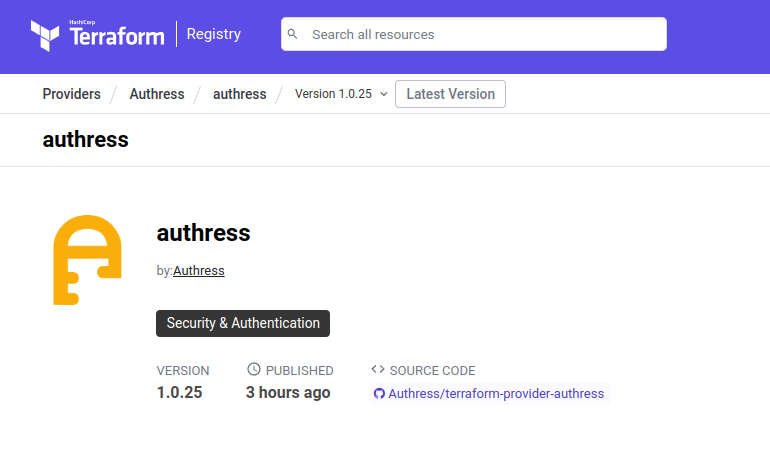Viewport: 770px width, 463px height.
Task: Click the bold 1.0.25 version number
Action: (180, 393)
